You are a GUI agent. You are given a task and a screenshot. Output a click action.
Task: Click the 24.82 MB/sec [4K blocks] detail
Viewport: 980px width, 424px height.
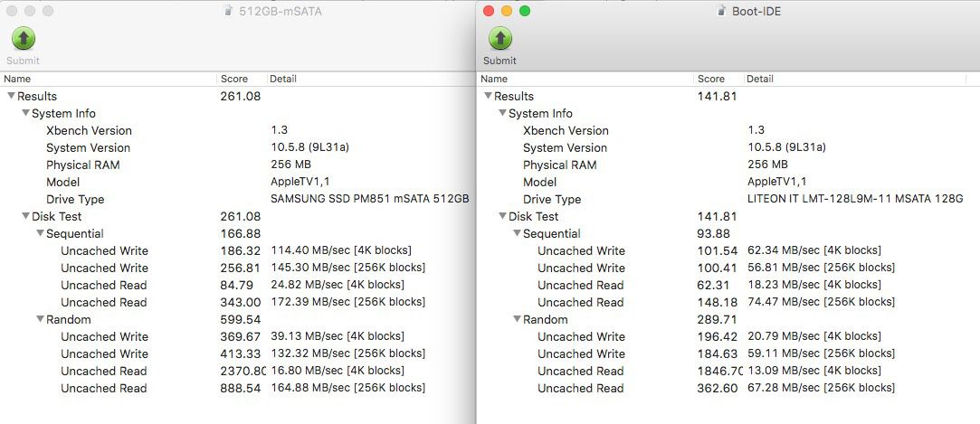[338, 285]
